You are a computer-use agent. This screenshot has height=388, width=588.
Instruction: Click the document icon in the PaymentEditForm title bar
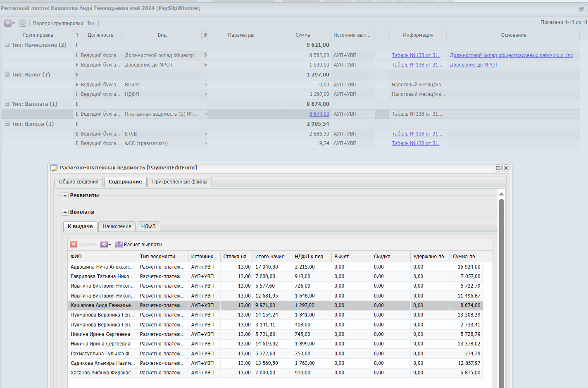(54, 168)
